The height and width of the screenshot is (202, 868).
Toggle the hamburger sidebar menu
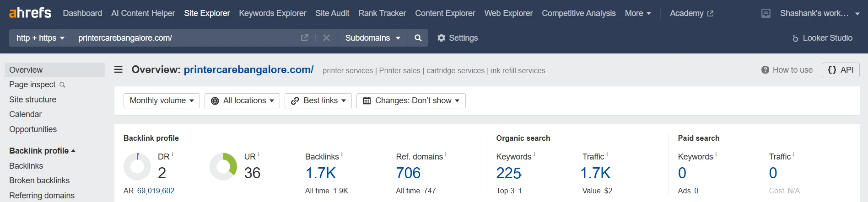coord(119,69)
